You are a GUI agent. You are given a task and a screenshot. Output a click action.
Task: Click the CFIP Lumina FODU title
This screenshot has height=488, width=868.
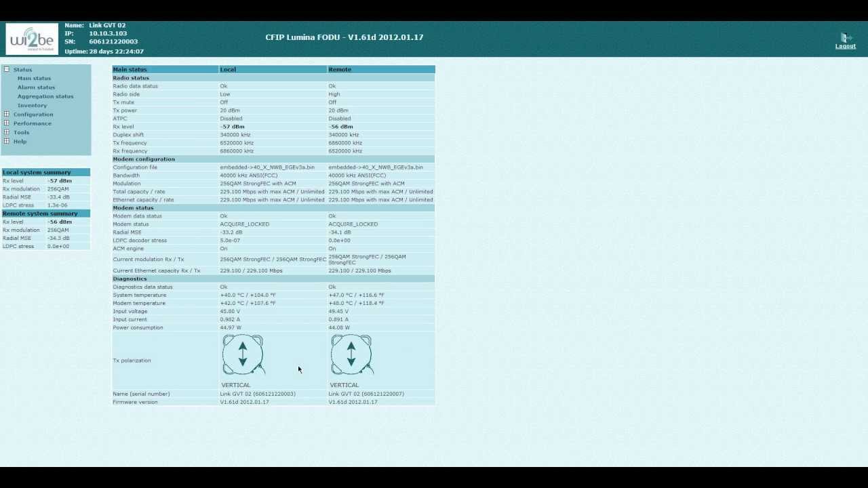[x=344, y=37]
